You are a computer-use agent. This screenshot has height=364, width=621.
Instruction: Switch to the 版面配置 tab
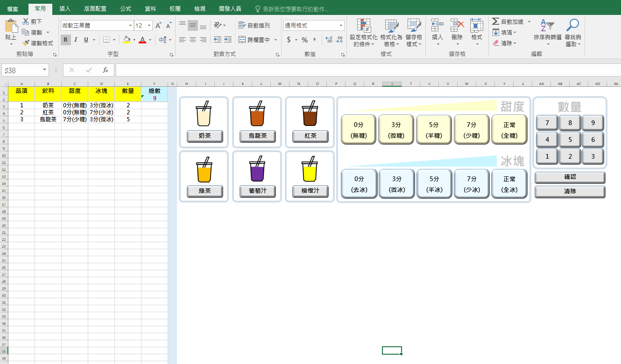95,9
